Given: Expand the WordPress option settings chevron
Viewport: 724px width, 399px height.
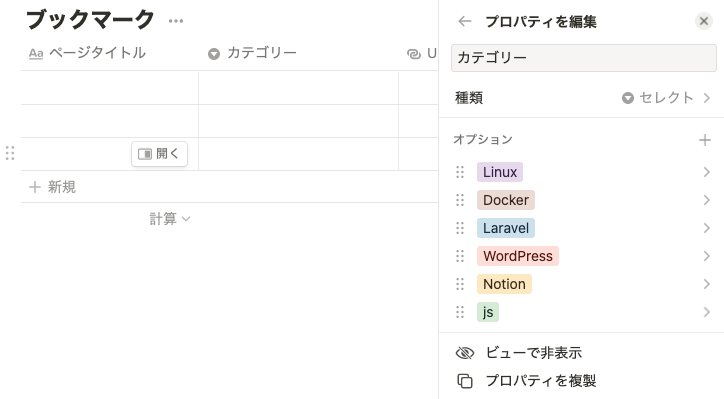Looking at the screenshot, I should click(x=706, y=256).
